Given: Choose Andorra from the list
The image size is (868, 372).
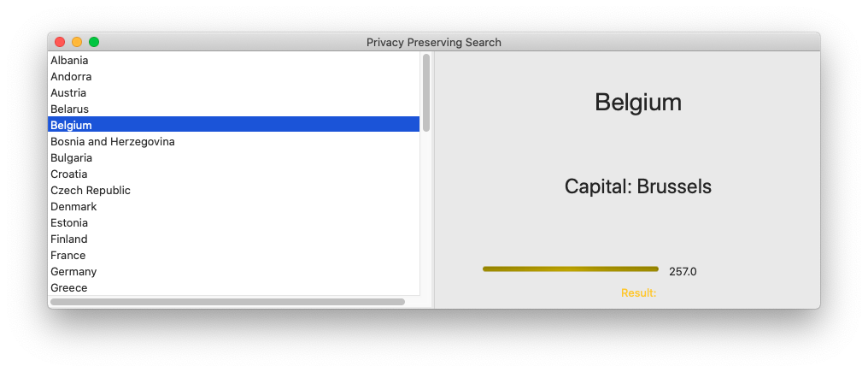Looking at the screenshot, I should click(x=71, y=77).
